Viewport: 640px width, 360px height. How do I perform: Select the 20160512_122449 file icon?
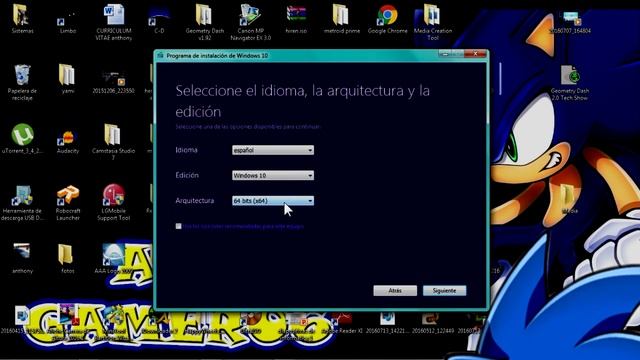tap(431, 318)
